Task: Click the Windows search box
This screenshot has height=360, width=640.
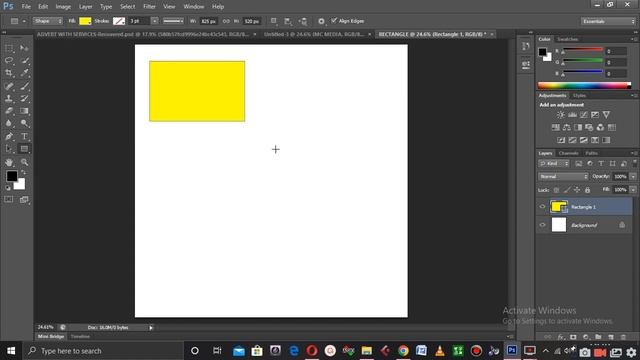Action: [x=102, y=351]
